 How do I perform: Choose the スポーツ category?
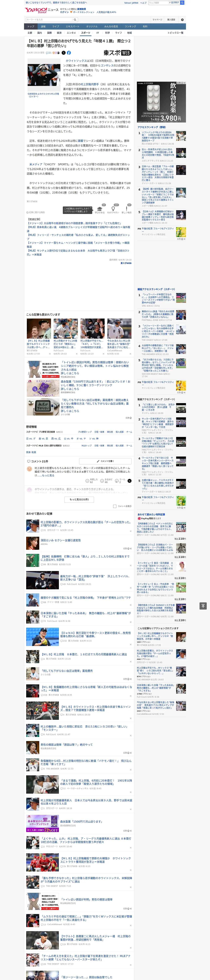click(x=86, y=33)
